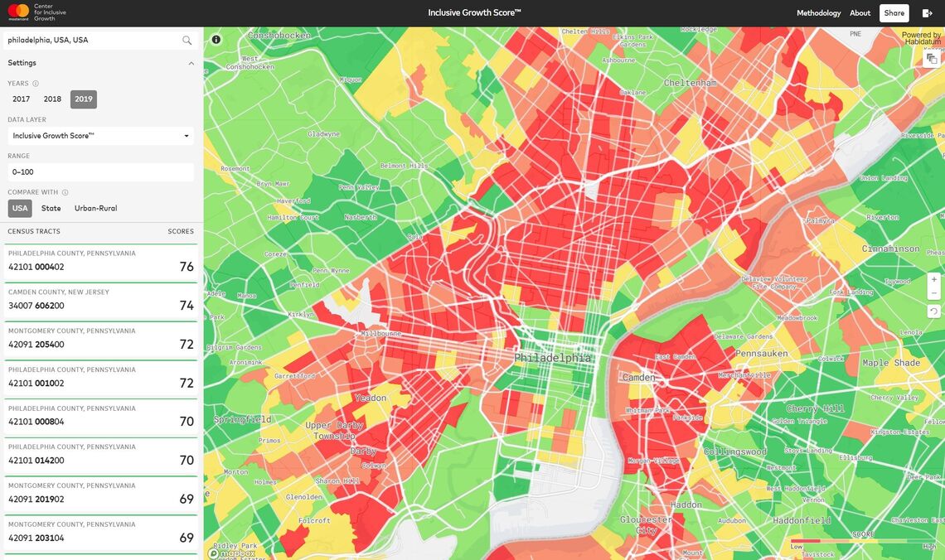Click the Share button

pyautogui.click(x=894, y=13)
